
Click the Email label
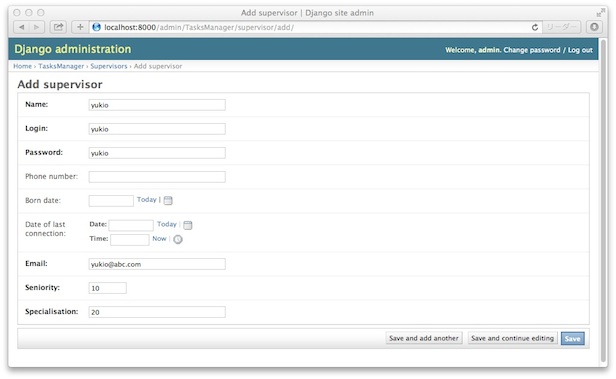(36, 264)
